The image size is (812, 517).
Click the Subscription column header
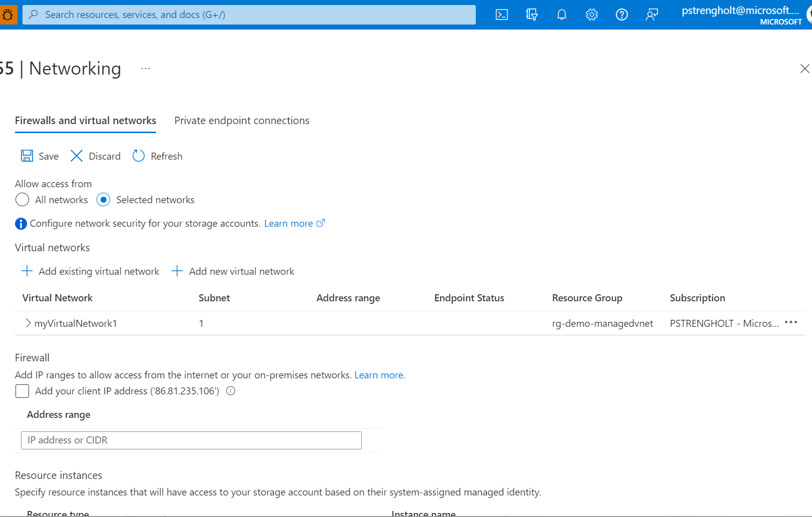[x=697, y=298]
